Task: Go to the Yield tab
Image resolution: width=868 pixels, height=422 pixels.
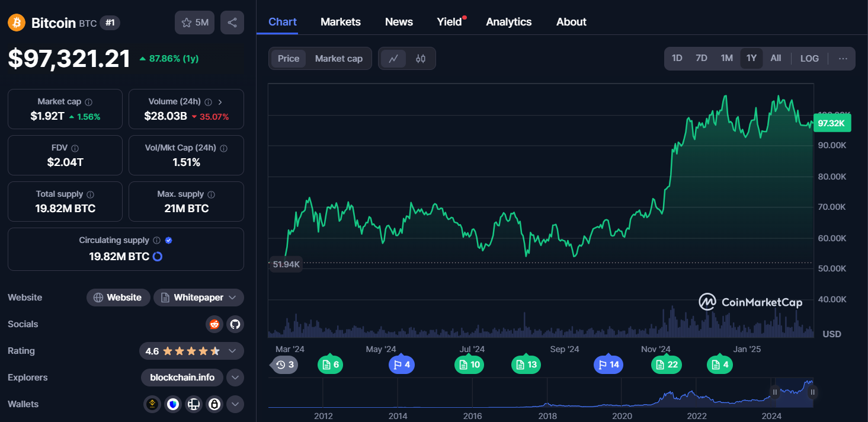Action: coord(450,22)
